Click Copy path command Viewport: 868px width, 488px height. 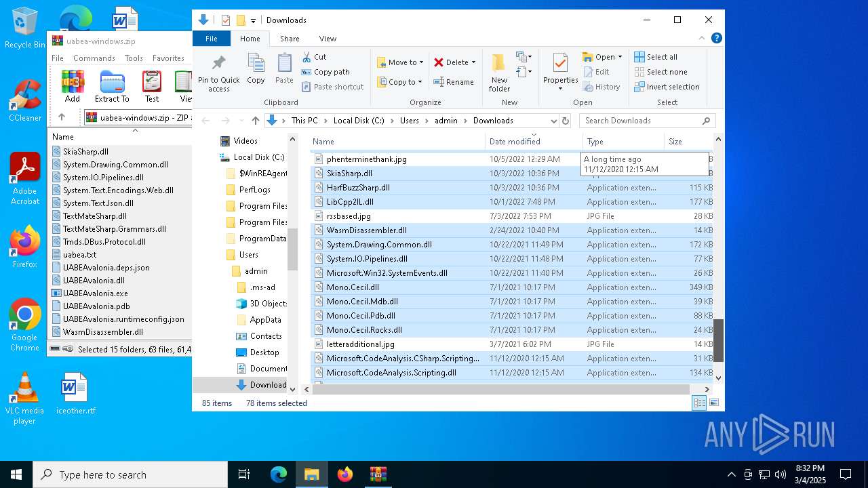325,72
